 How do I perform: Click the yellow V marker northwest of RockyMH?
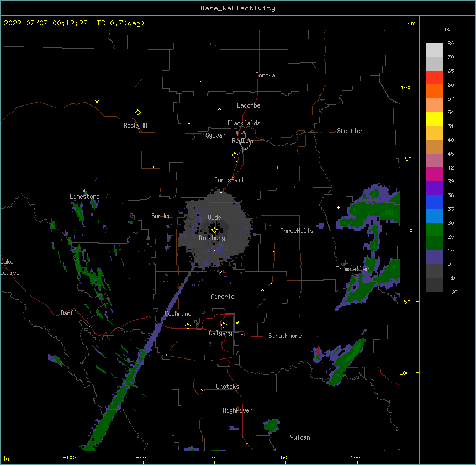pos(97,102)
